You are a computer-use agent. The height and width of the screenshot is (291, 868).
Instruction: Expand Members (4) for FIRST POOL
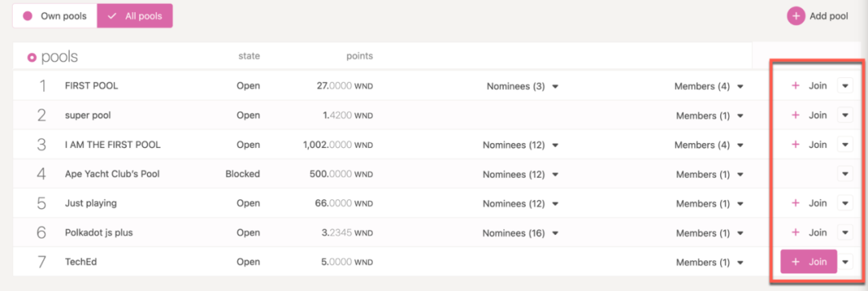(709, 86)
